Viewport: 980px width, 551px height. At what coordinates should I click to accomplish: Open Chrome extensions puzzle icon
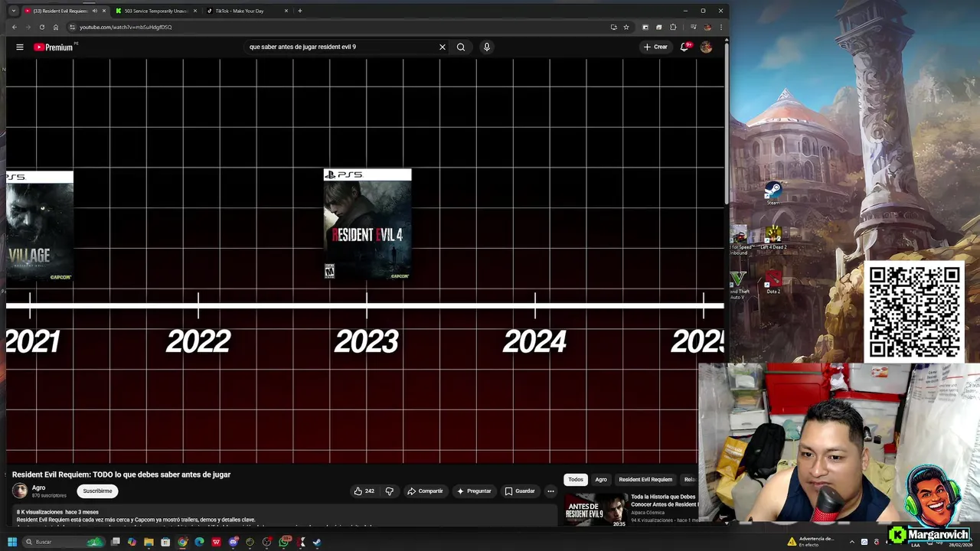(673, 27)
